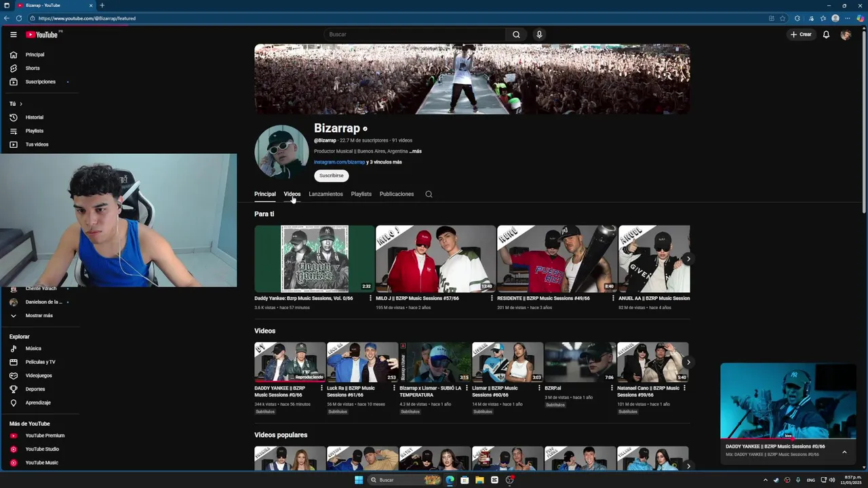This screenshot has height=488, width=868.
Task: Open the Principal channel tab
Action: pos(265,195)
